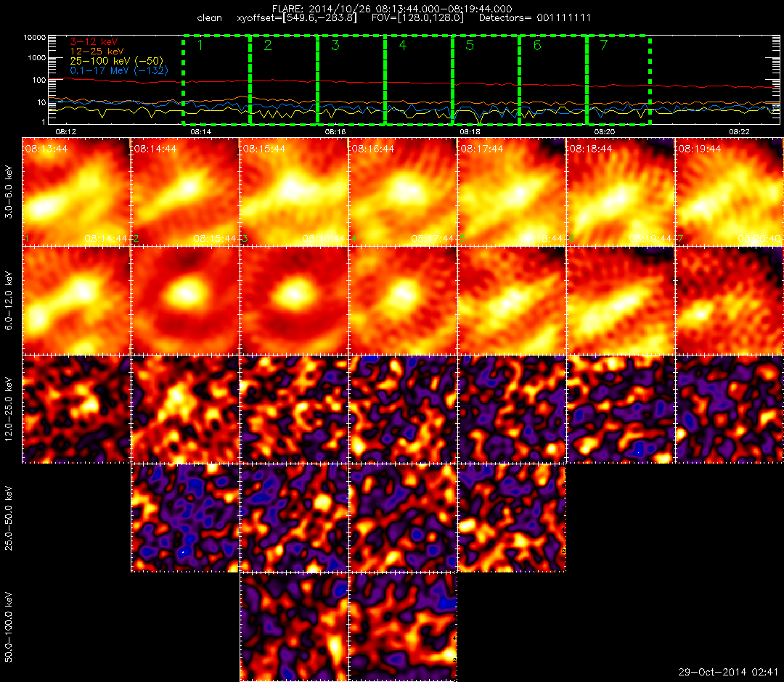784x682 pixels.
Task: Click the 'Detectors= 001111111' text
Action: point(535,18)
